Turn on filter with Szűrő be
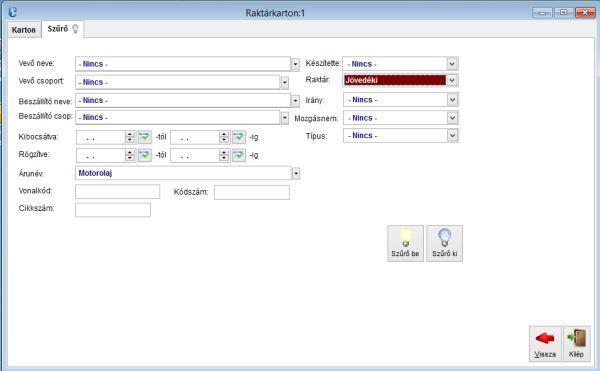600x371 pixels. [x=406, y=243]
